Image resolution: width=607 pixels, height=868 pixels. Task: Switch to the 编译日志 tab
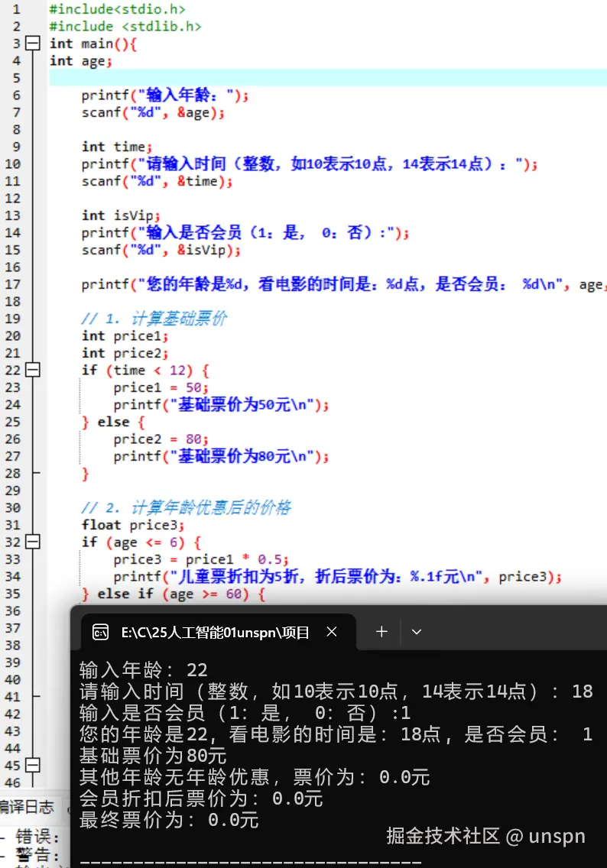(27, 807)
